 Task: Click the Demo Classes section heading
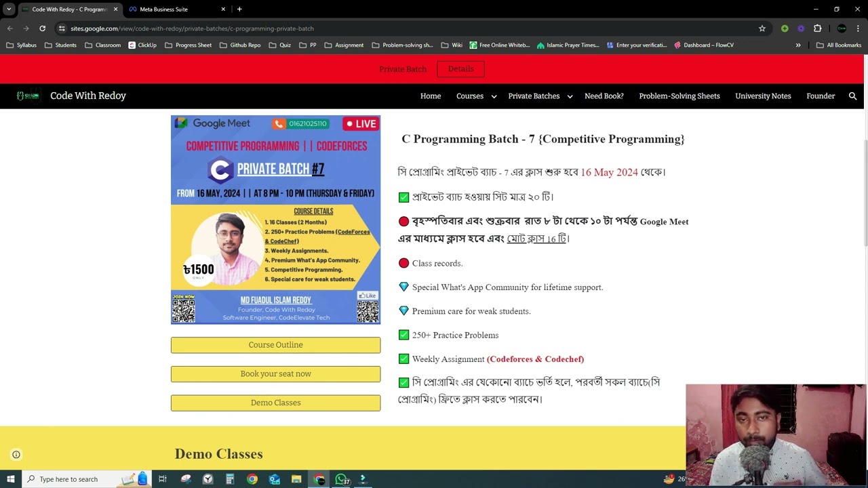click(x=218, y=454)
